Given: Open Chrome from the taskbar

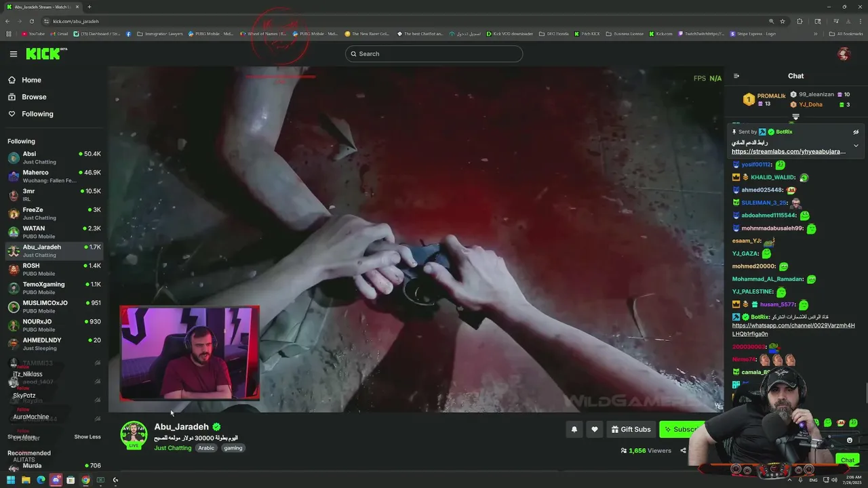Looking at the screenshot, I should 85,480.
